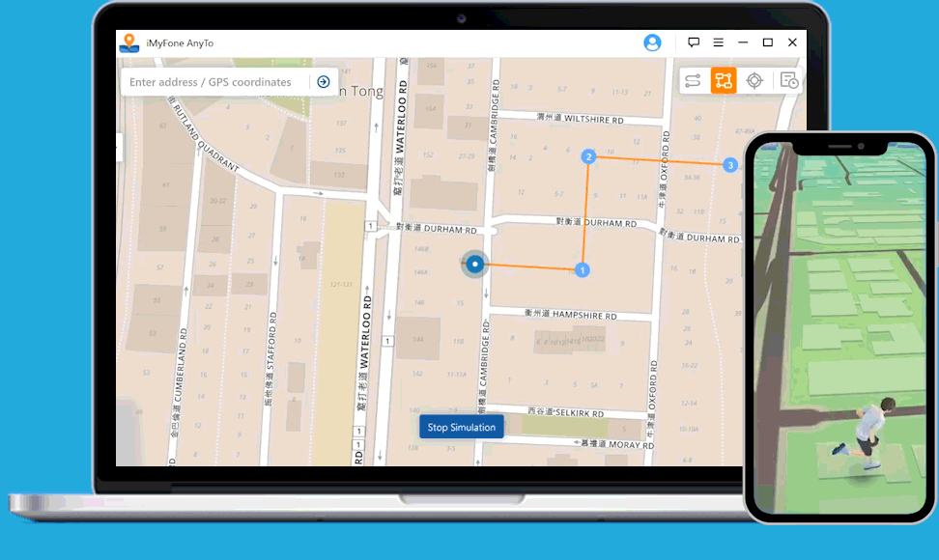Click the iMyFone AnyTo app logo
This screenshot has height=560, width=939.
[x=128, y=42]
